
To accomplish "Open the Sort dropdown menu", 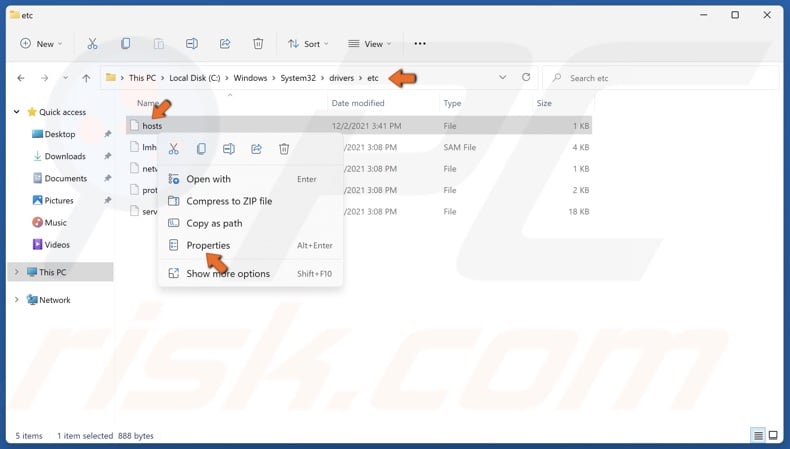I will pyautogui.click(x=308, y=44).
